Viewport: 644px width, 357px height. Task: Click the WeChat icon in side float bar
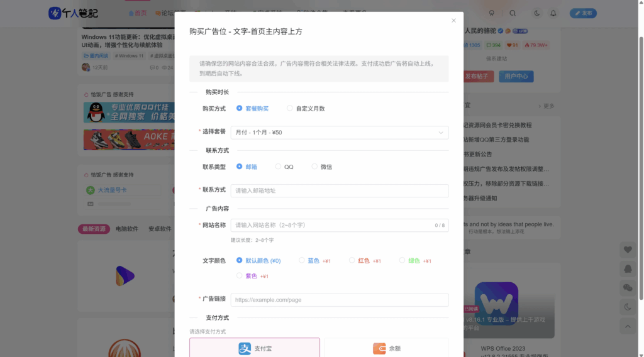click(x=628, y=288)
